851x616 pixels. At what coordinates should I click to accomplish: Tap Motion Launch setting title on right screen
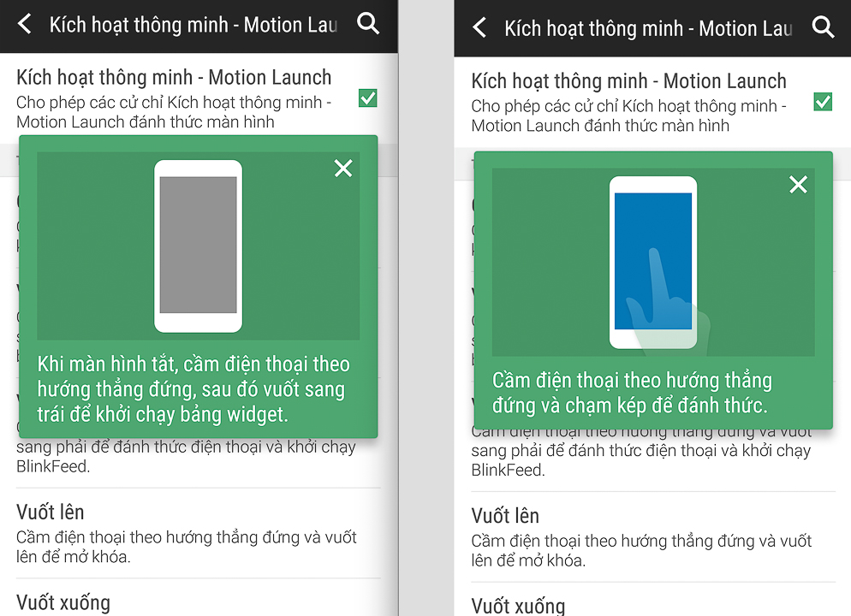628,81
